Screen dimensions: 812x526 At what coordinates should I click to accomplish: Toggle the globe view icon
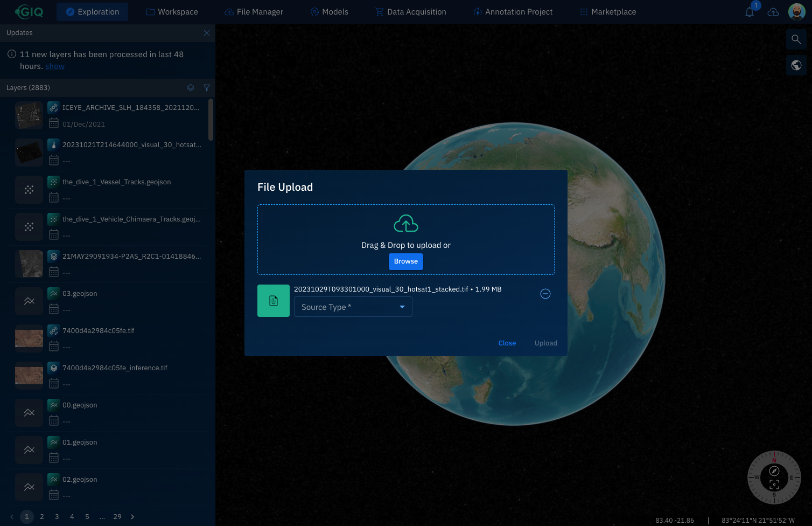coord(796,66)
